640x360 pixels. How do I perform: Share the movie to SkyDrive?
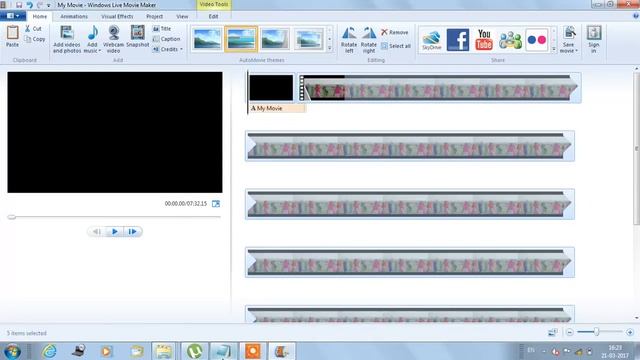tap(431, 40)
